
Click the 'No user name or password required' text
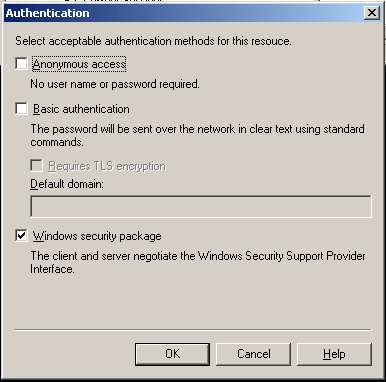(115, 84)
